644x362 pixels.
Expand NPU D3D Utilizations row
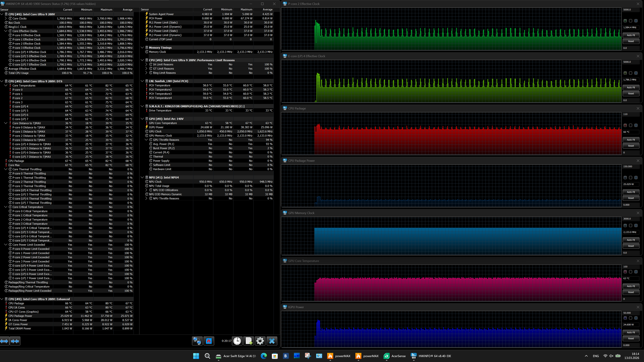pyautogui.click(x=146, y=190)
